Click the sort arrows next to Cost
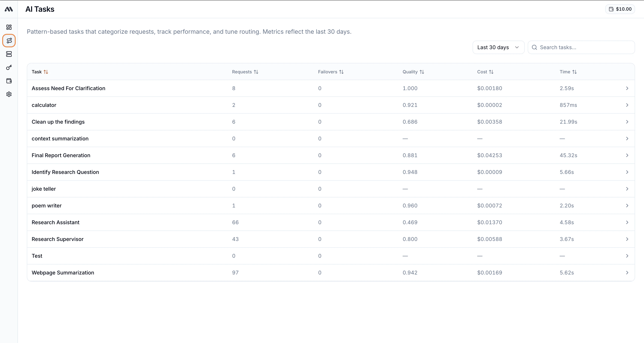The image size is (644, 343). [x=491, y=72]
